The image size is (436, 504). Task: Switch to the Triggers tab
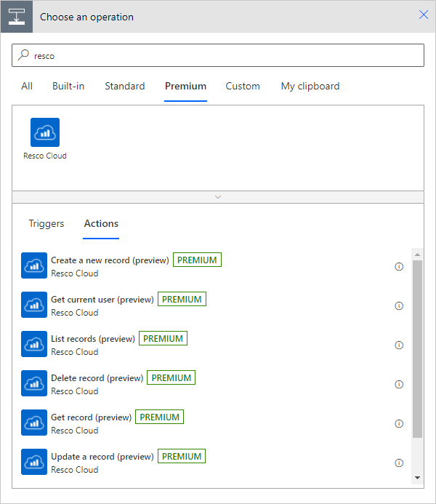click(47, 224)
